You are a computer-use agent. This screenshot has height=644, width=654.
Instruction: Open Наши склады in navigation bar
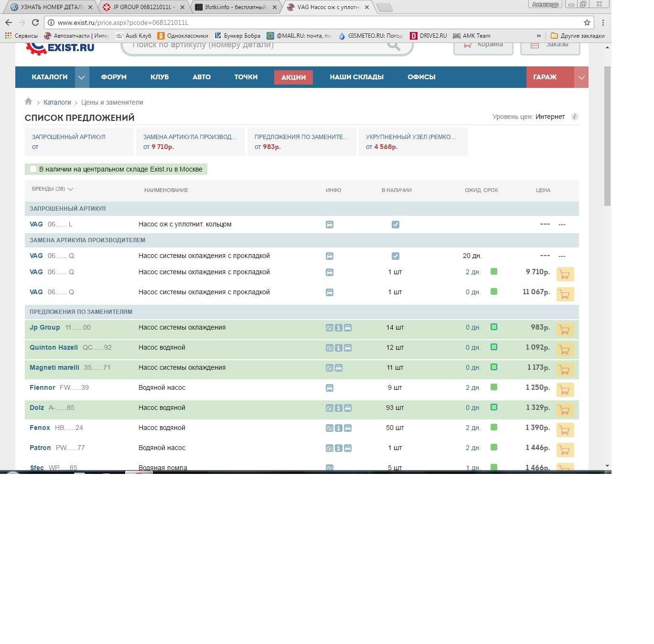(x=357, y=77)
